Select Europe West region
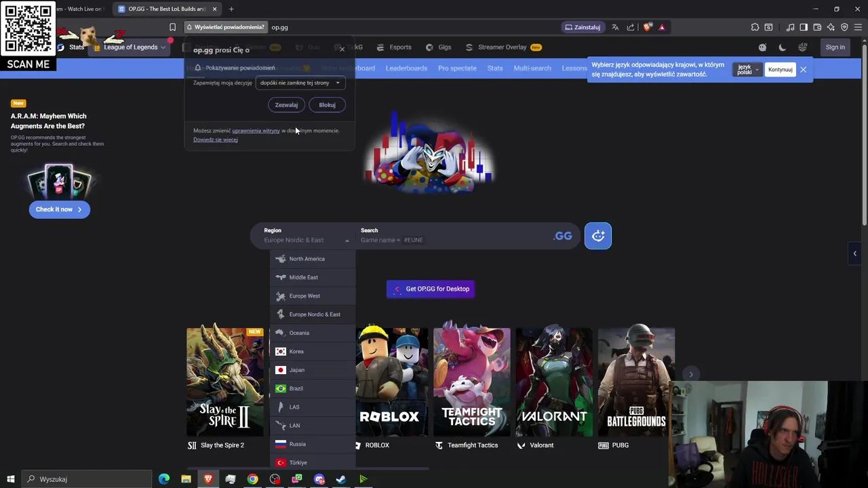This screenshot has width=868, height=488. pyautogui.click(x=313, y=296)
